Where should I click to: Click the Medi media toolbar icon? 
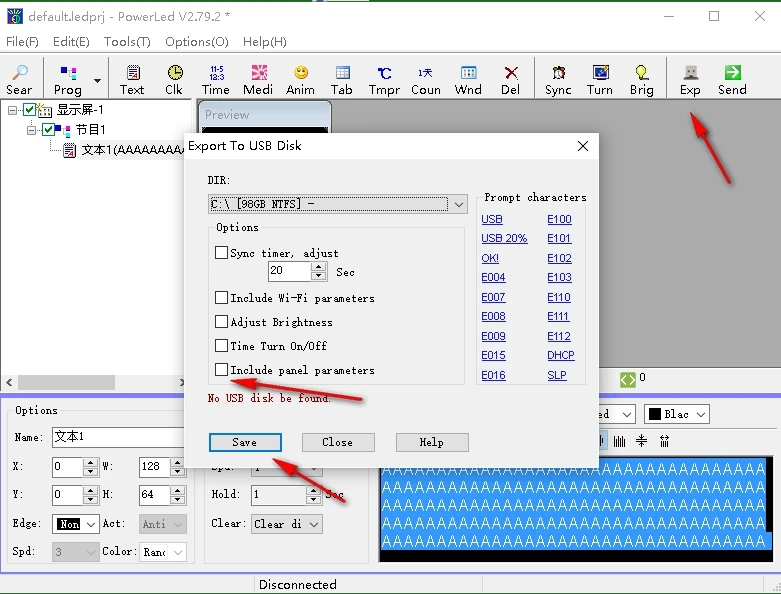click(258, 80)
